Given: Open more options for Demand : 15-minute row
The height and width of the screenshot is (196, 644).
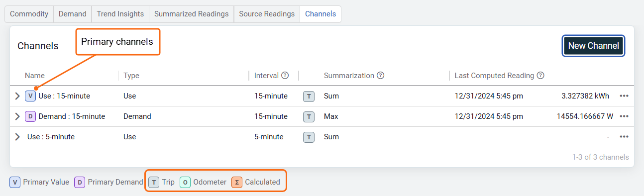Looking at the screenshot, I should click(624, 116).
